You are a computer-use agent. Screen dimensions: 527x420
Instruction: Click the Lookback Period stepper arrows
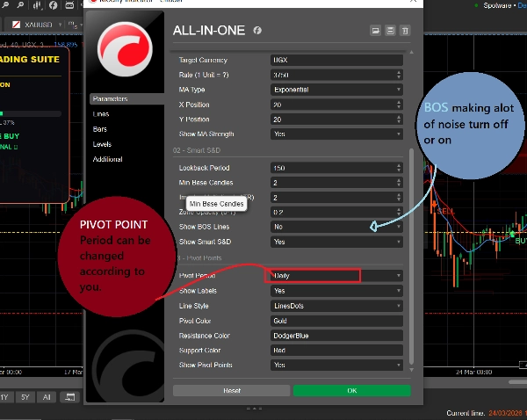399,167
